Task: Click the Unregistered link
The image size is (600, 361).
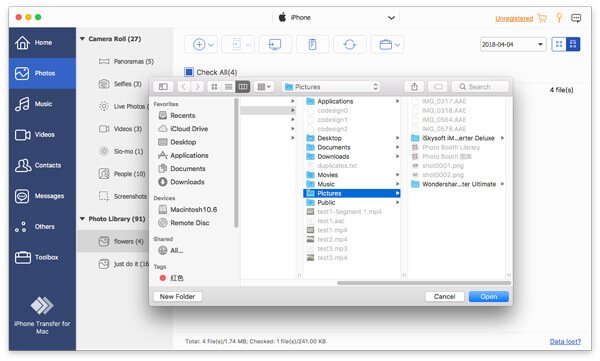Action: pyautogui.click(x=514, y=18)
